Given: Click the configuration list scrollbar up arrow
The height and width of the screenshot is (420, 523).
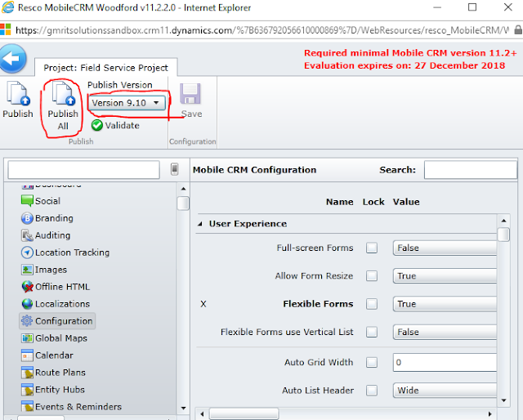Looking at the screenshot, I should pyautogui.click(x=503, y=221).
